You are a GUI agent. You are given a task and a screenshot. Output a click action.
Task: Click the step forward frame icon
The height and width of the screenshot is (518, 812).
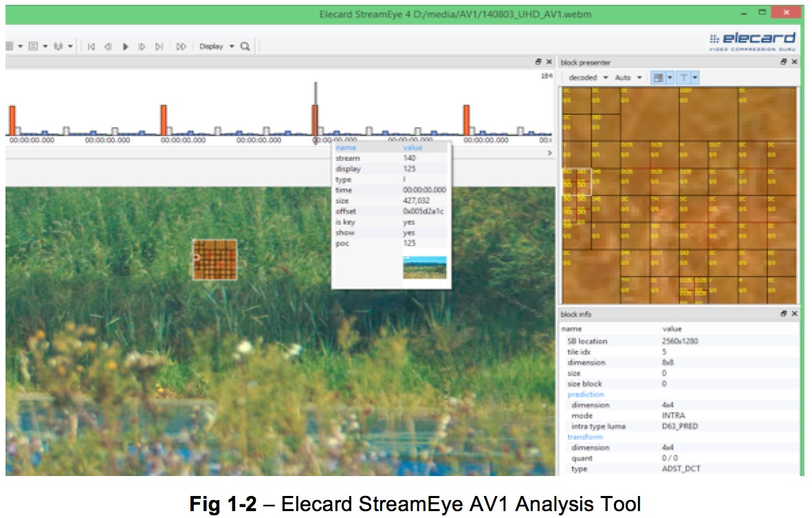tap(142, 45)
